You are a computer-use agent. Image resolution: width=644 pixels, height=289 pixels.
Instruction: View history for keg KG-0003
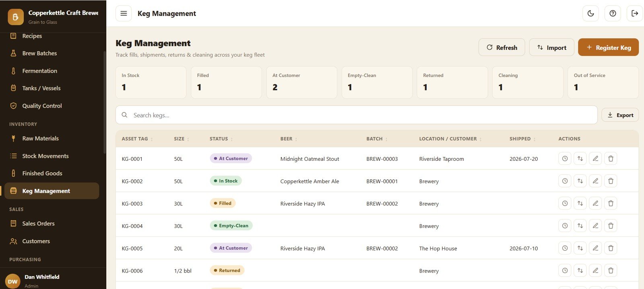(x=565, y=203)
